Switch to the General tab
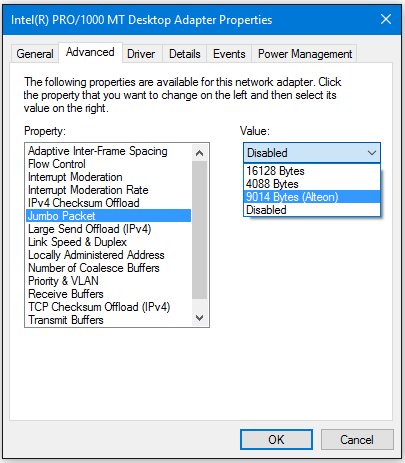 (x=35, y=54)
